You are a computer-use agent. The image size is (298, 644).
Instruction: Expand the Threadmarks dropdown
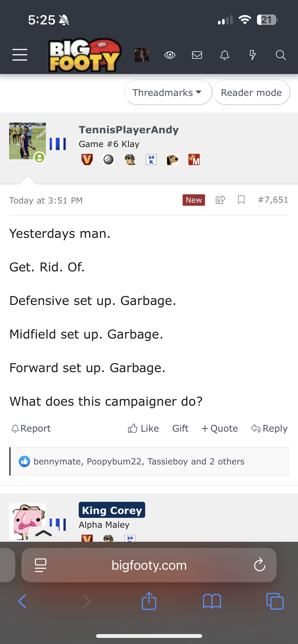click(x=167, y=93)
